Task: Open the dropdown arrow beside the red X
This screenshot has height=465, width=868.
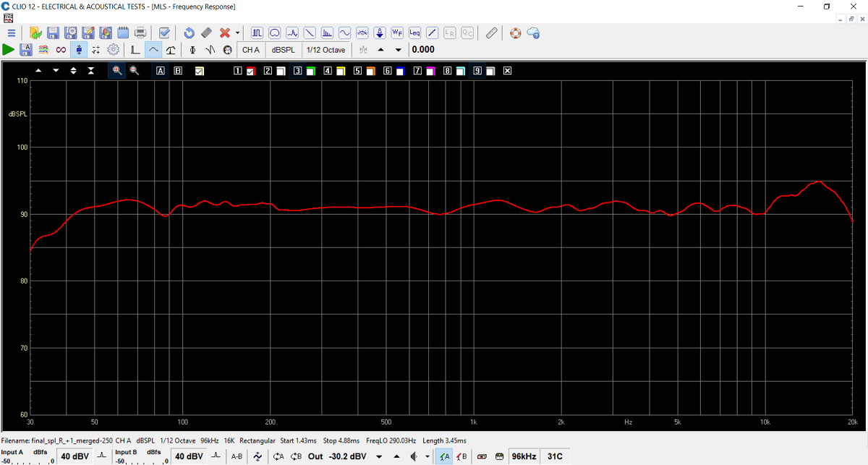Action: coord(237,33)
